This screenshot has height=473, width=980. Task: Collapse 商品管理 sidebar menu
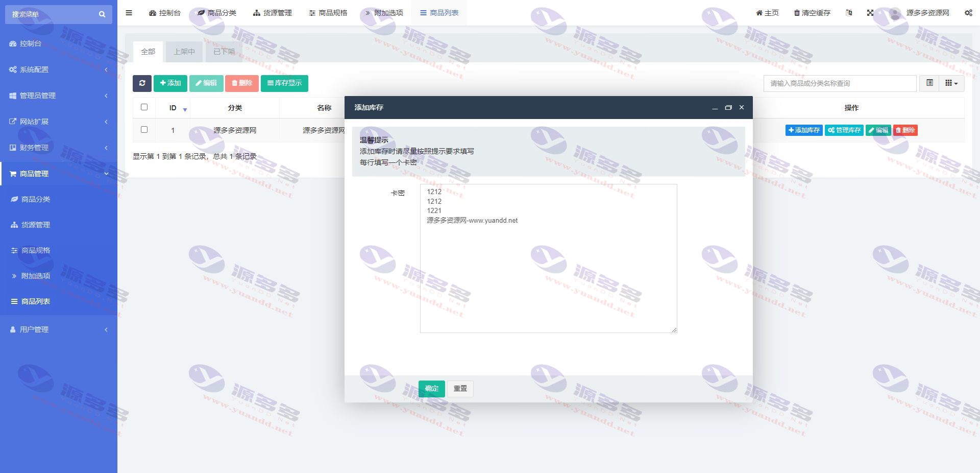click(59, 174)
